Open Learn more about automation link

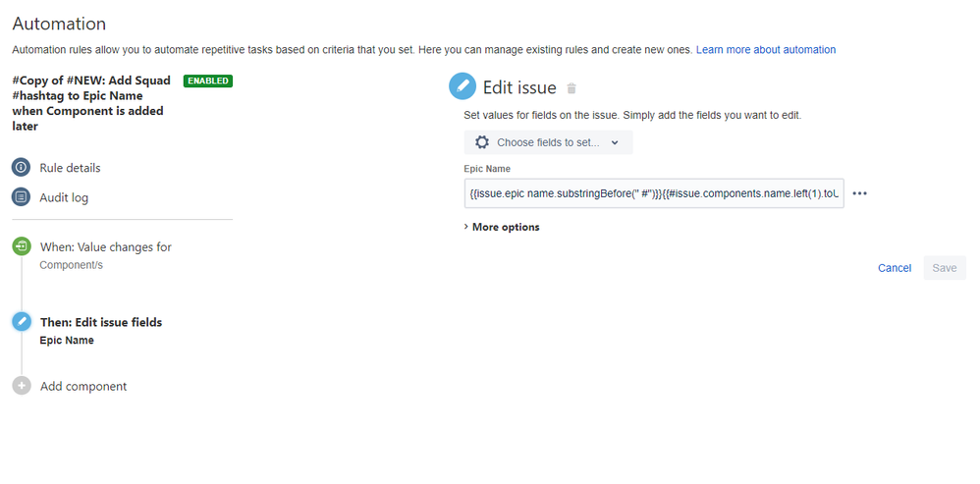tap(766, 49)
